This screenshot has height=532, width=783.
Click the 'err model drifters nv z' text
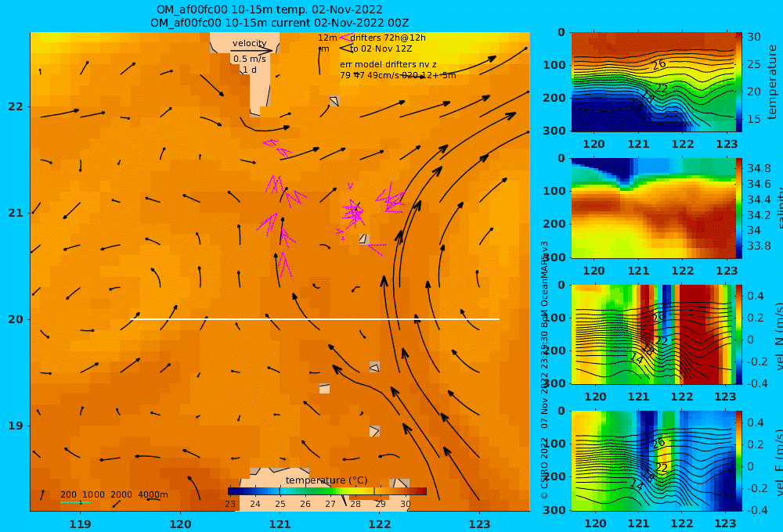point(388,64)
